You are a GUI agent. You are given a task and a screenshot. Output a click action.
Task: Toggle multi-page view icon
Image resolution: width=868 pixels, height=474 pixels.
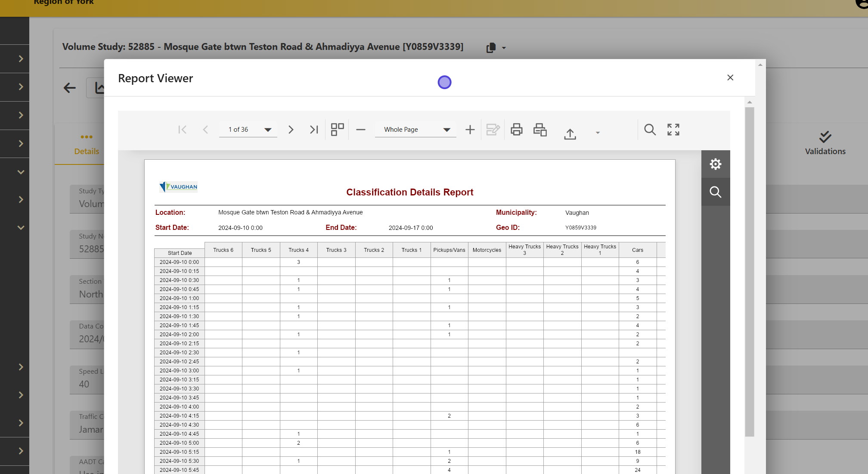337,130
